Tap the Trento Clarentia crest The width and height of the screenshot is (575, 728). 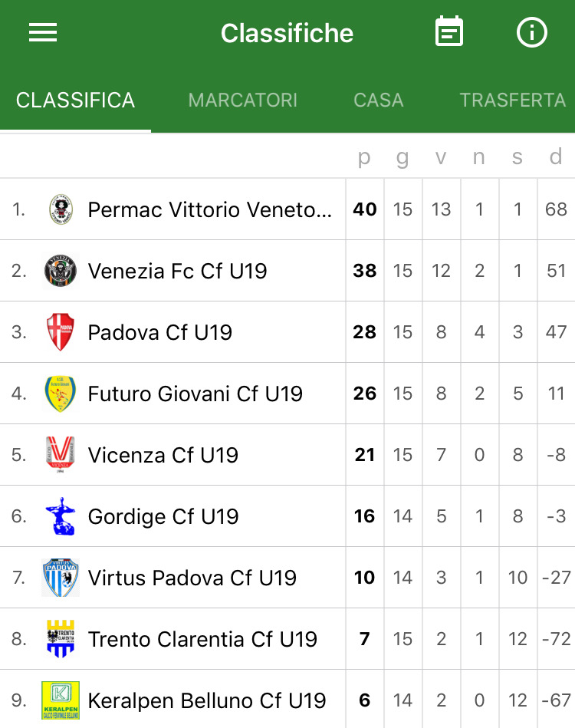61,639
